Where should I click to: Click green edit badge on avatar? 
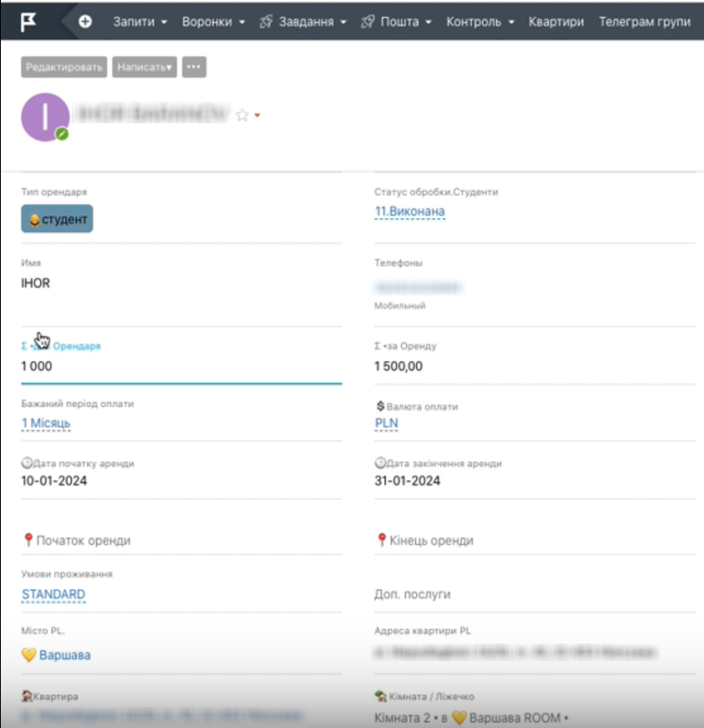62,134
